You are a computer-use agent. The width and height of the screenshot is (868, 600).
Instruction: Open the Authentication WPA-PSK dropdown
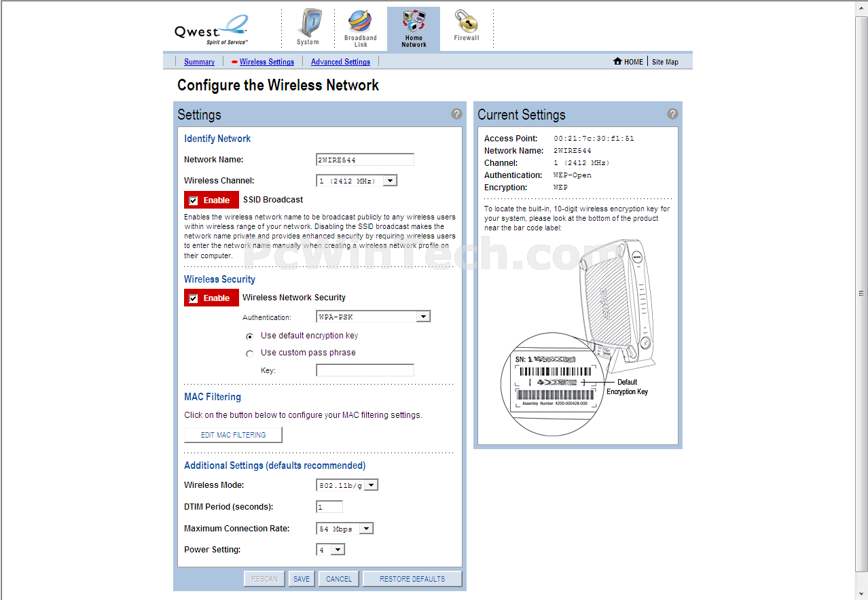point(374,317)
